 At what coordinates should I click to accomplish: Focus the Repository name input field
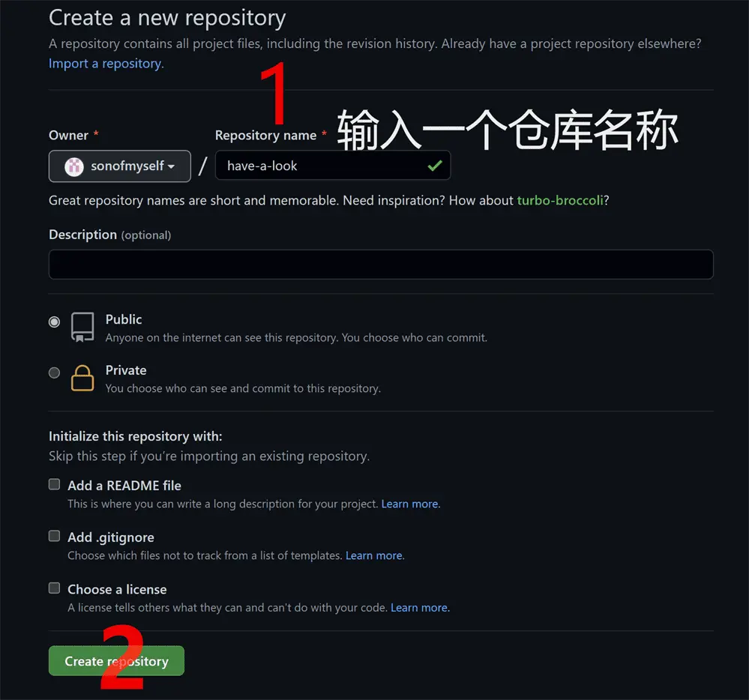tap(333, 166)
